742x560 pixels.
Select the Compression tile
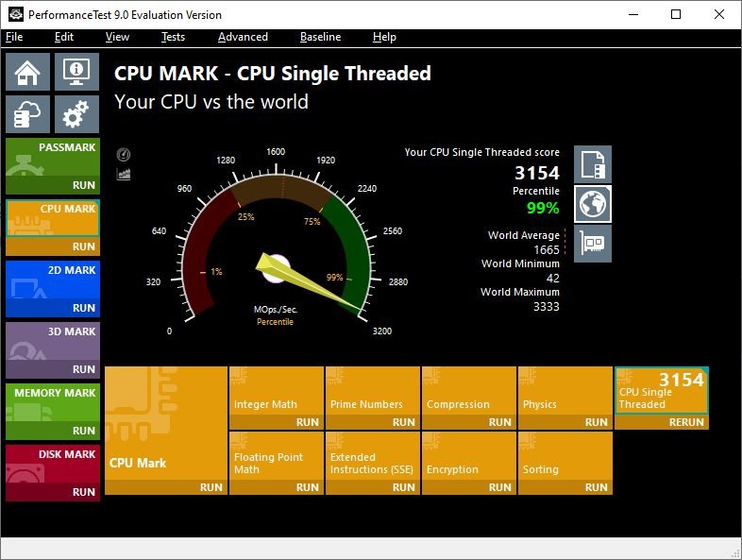click(469, 391)
